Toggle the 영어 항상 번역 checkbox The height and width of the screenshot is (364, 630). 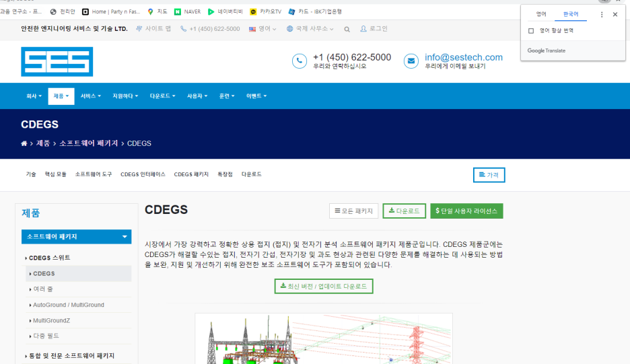tap(531, 30)
